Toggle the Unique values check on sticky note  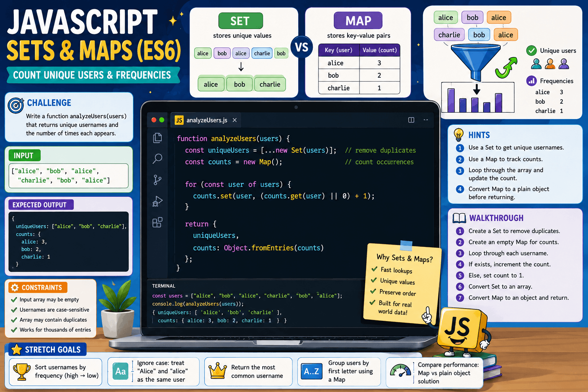374,280
